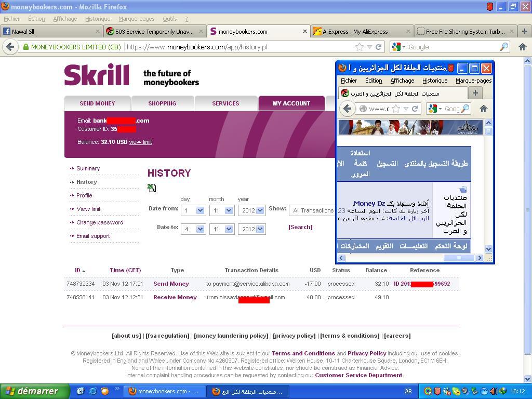Click the Receive Money transaction type link
The width and height of the screenshot is (532, 399).
pyautogui.click(x=175, y=297)
